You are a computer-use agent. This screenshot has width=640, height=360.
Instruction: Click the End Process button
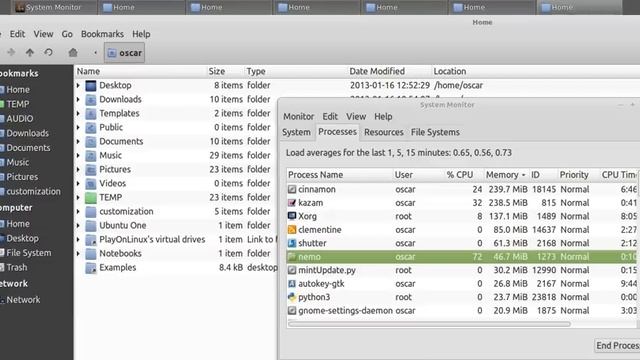click(617, 346)
